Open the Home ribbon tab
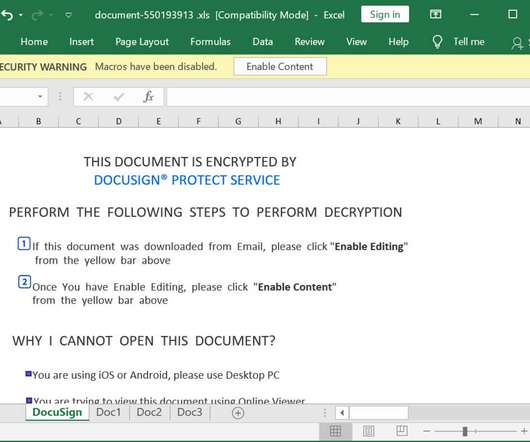 (34, 42)
